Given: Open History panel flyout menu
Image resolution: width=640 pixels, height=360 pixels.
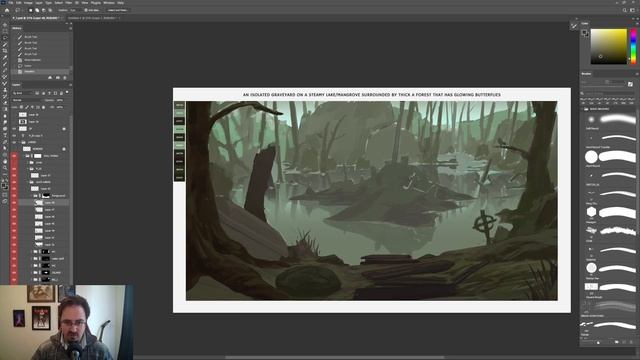Looking at the screenshot, I should click(70, 28).
